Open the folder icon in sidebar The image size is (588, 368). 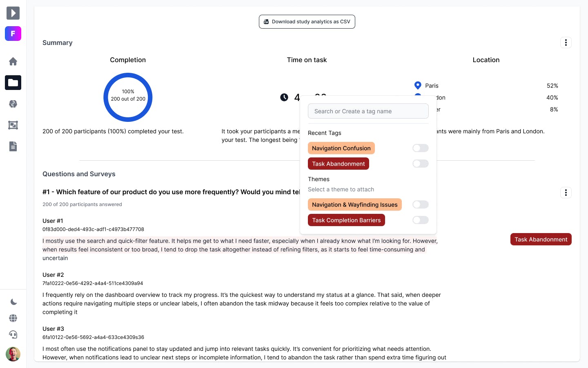click(13, 83)
